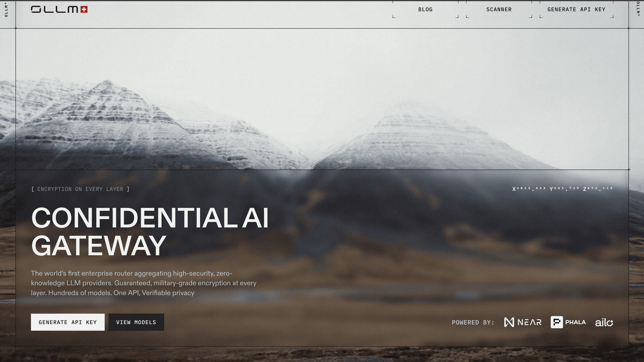Click the NEAR N-shaped logo icon
The height and width of the screenshot is (362, 644).
point(509,322)
